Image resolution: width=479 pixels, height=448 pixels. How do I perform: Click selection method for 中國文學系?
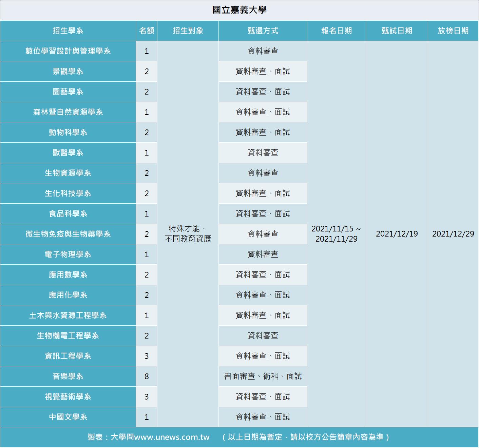263,417
